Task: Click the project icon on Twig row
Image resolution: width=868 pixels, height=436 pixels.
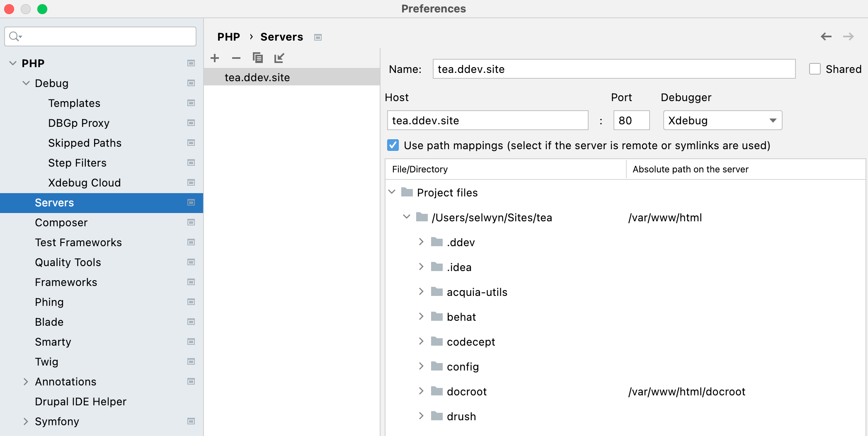Action: tap(191, 361)
